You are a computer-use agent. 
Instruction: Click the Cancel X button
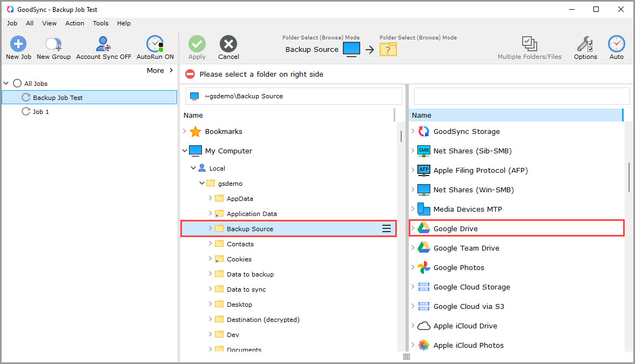(228, 44)
